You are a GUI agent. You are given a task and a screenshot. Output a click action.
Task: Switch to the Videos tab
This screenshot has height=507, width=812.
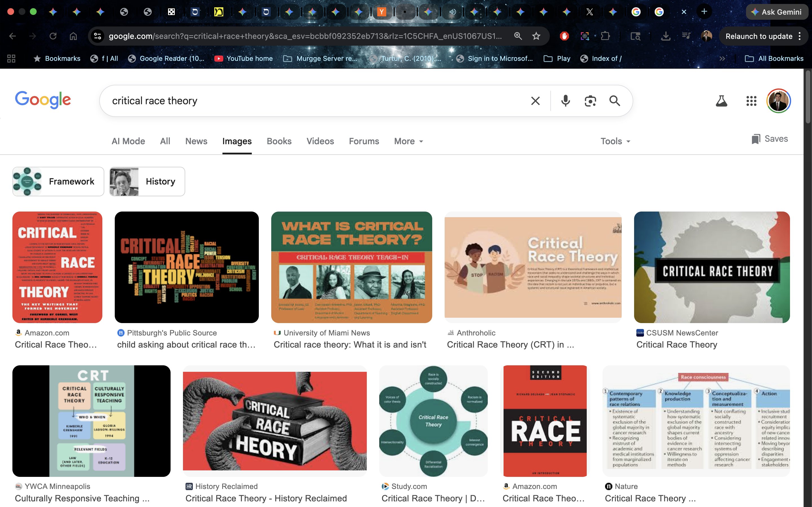pos(320,141)
